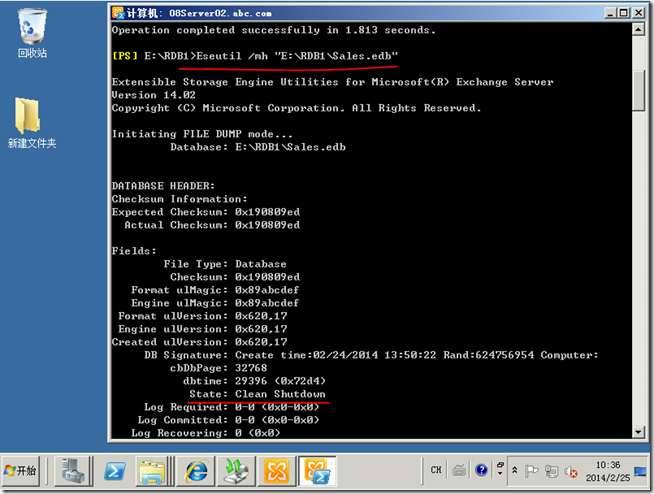Viewport: 654px width, 494px height.
Task: Click the 'Operation completed successfully' line
Action: [x=274, y=30]
